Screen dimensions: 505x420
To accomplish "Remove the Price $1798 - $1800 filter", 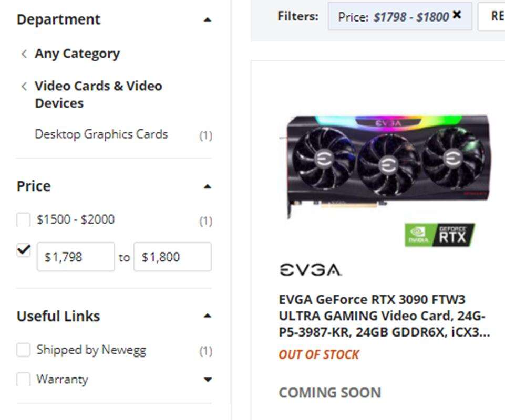I will 457,15.
